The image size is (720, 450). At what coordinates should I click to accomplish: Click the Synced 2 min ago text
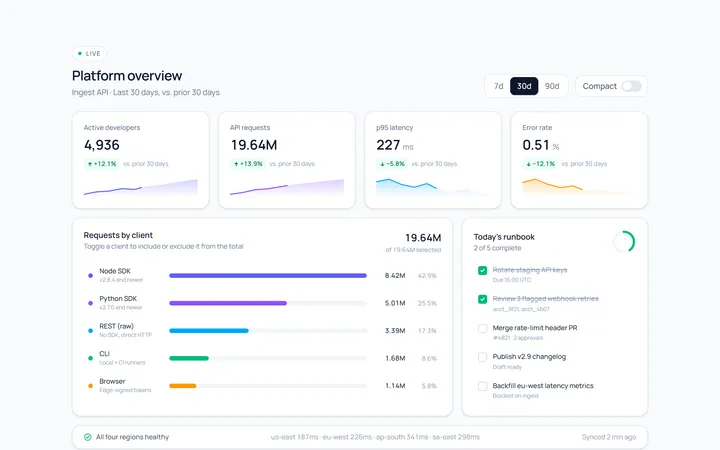[x=609, y=437]
